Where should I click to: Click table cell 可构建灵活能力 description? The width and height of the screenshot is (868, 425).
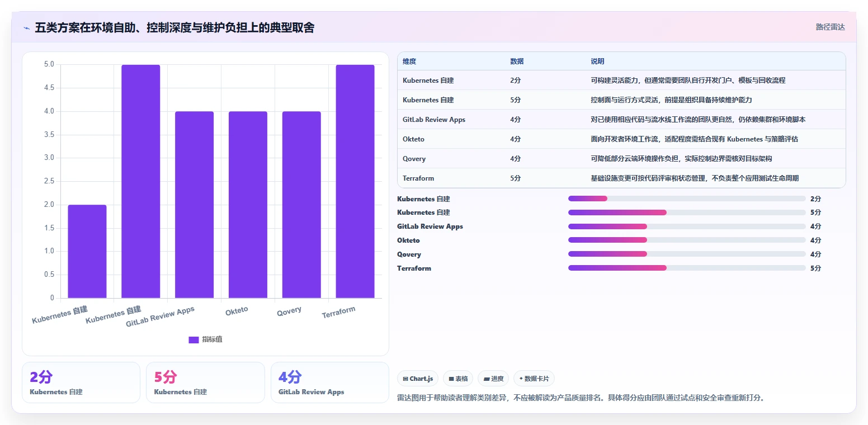(688, 81)
